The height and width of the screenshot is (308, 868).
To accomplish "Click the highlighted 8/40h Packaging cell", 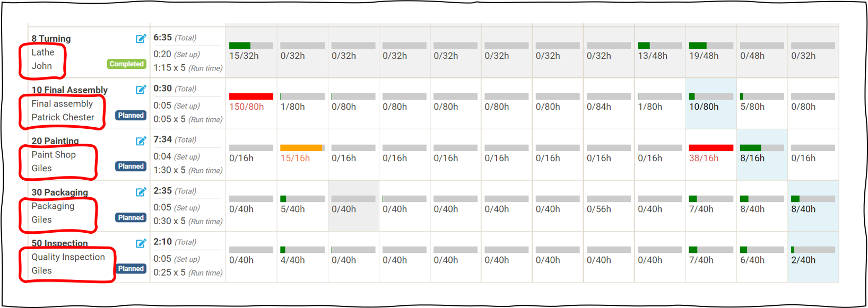I will [x=813, y=206].
